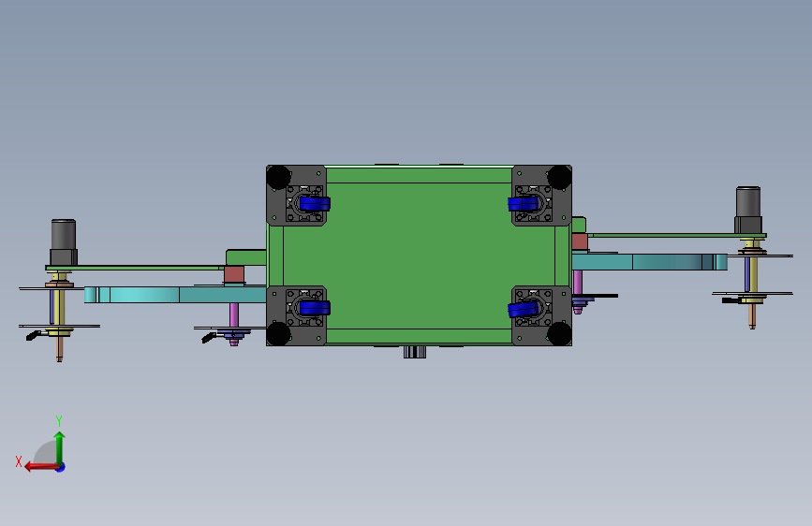
Task: Select the pink shaft right of the base
Action: tap(578, 283)
